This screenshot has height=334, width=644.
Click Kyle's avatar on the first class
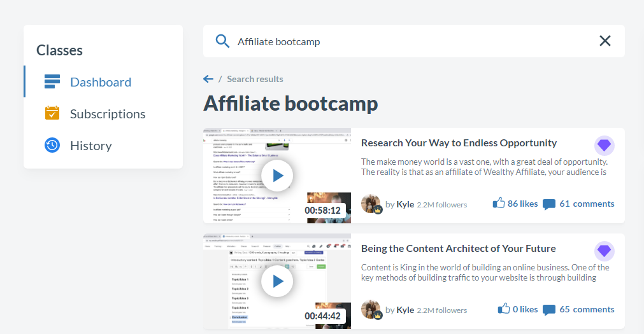point(371,204)
